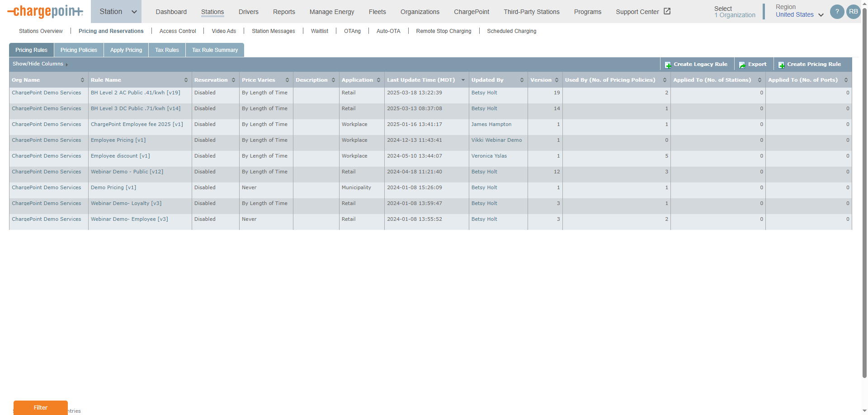Open Station Messages subpage
This screenshot has height=415, width=868.
[274, 31]
